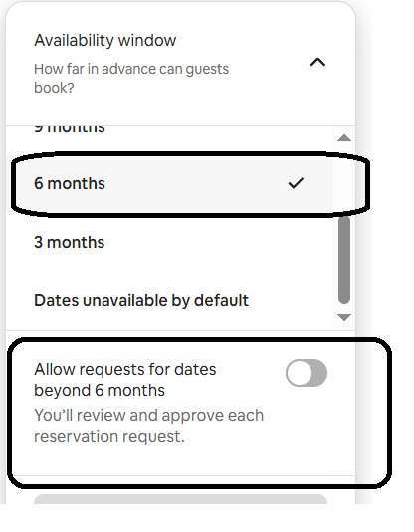Image resolution: width=414 pixels, height=532 pixels.
Task: Click the Allow requests for dates label
Action: pyautogui.click(x=125, y=380)
